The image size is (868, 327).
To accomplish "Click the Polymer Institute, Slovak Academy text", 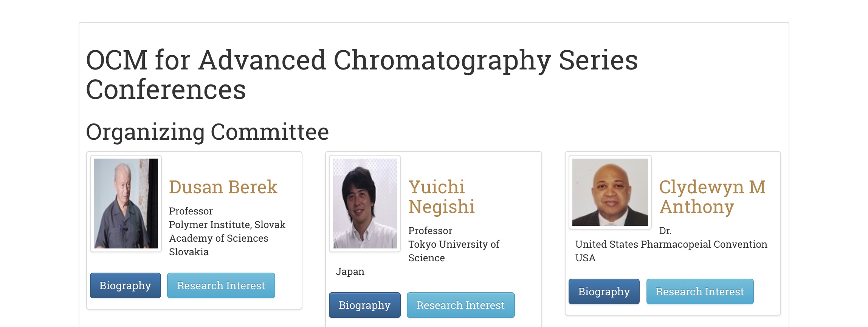I will [x=227, y=231].
